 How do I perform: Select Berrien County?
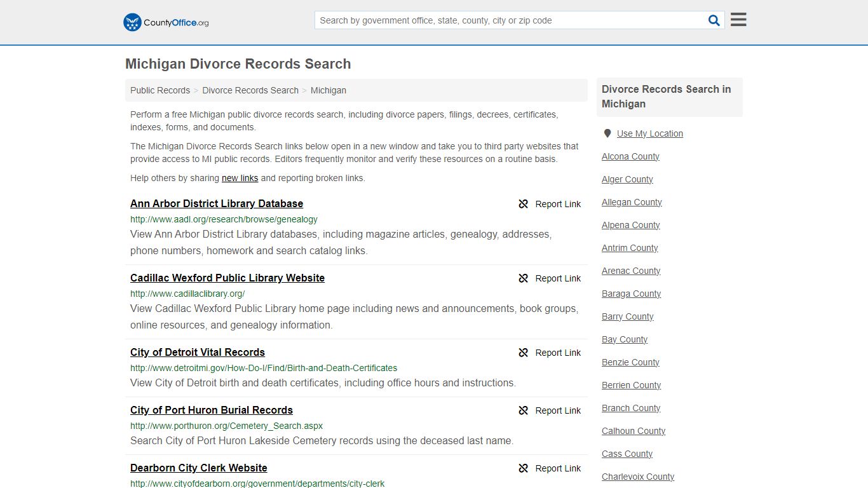(631, 385)
